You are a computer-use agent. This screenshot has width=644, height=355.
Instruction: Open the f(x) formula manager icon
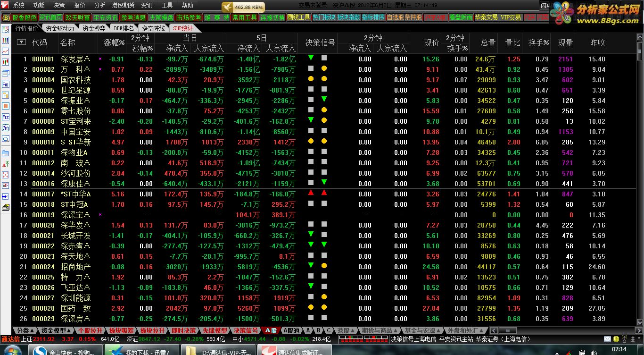(6, 128)
